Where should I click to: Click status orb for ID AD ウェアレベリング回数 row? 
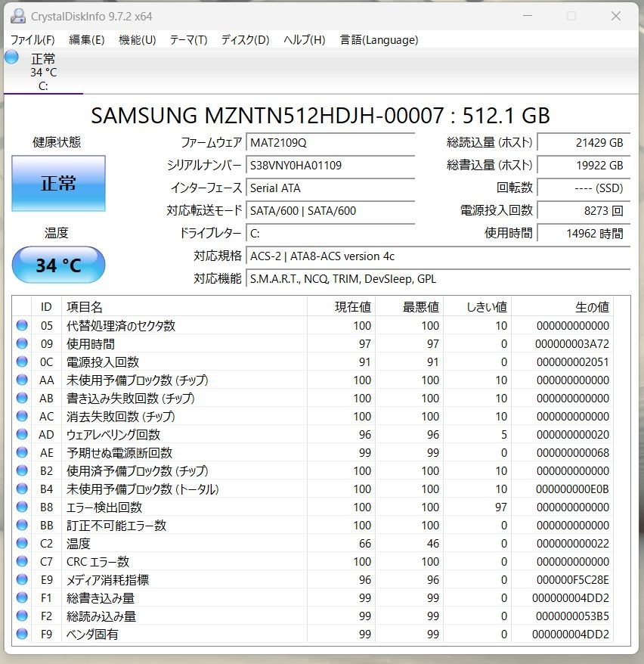22,435
